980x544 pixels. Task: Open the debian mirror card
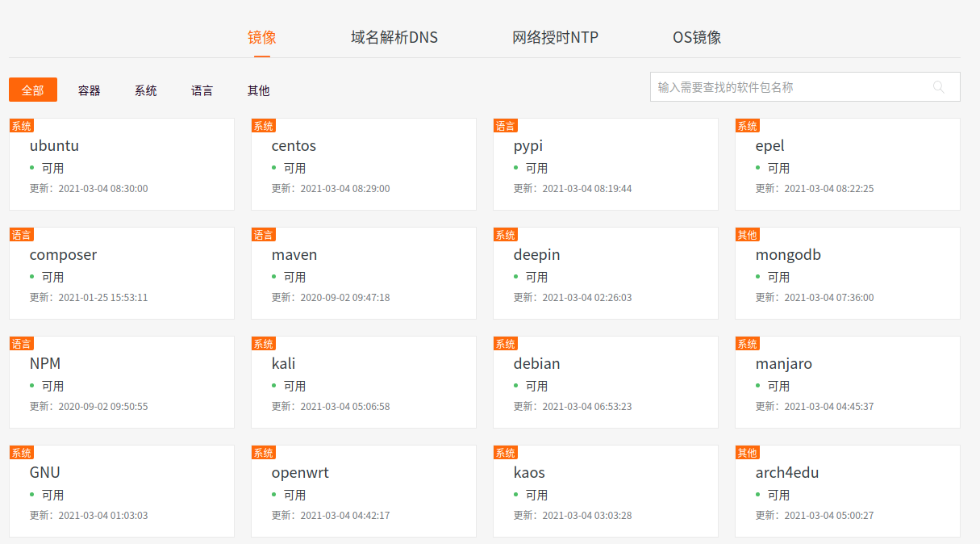click(606, 383)
